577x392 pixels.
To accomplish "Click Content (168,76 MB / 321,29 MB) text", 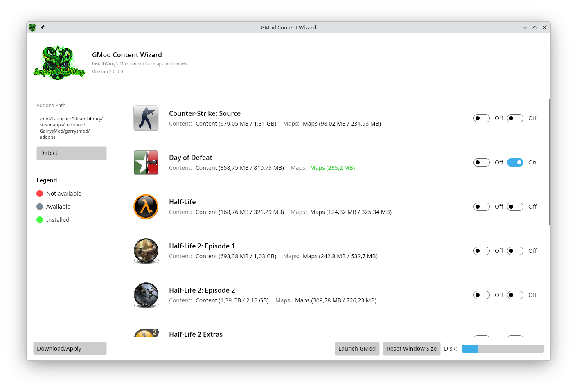I will coord(240,212).
